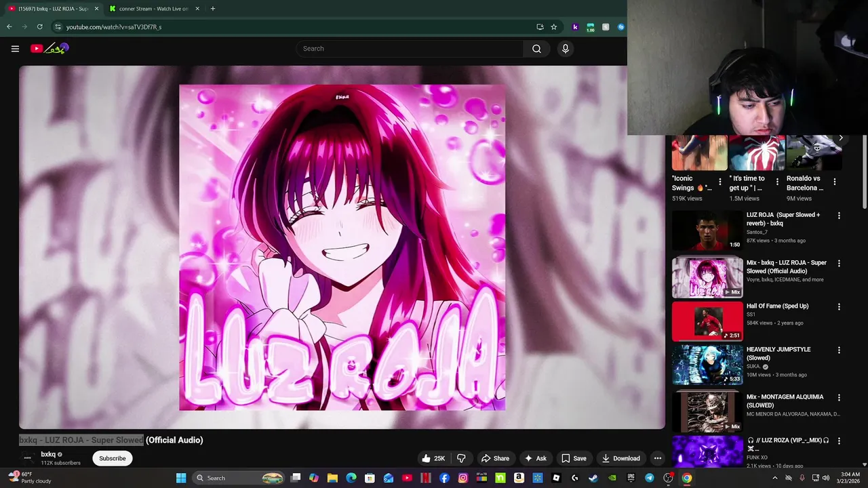Image resolution: width=868 pixels, height=488 pixels.
Task: Install app icon in address bar
Action: pos(540,26)
